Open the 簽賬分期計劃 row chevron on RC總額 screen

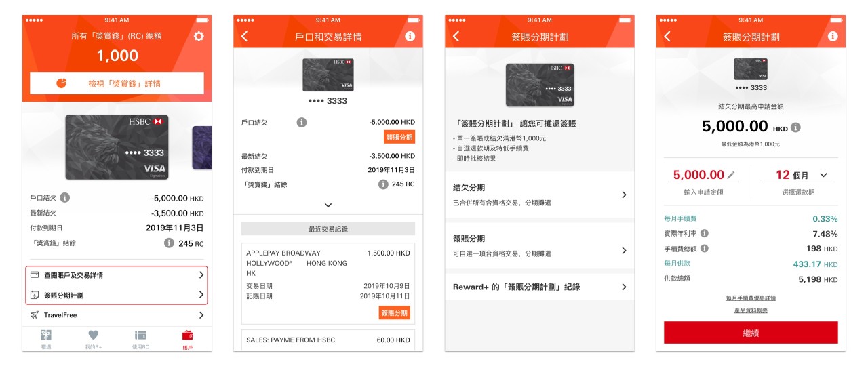coord(201,295)
